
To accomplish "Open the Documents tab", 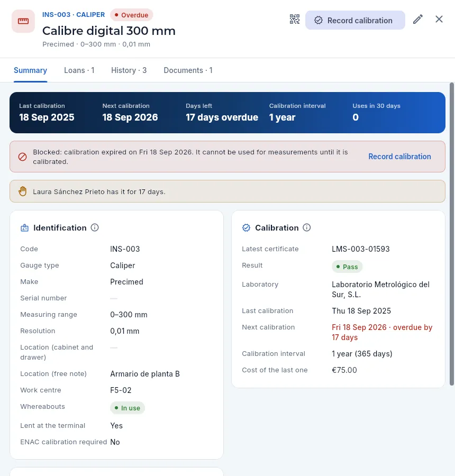I will click(188, 70).
